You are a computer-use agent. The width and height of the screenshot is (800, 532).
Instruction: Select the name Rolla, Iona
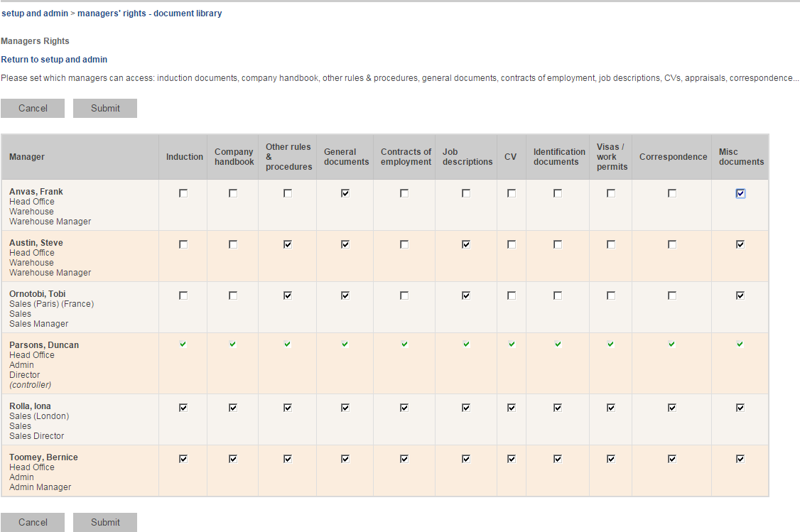30,406
